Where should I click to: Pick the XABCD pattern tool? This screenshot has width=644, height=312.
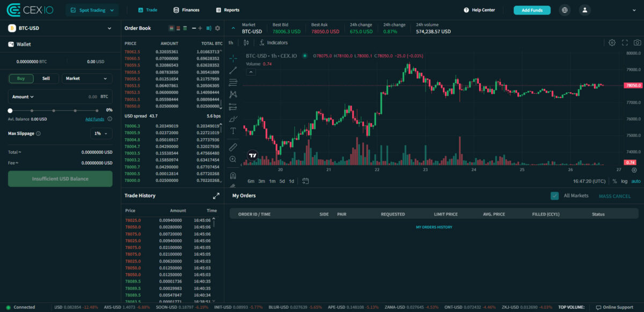pyautogui.click(x=233, y=94)
